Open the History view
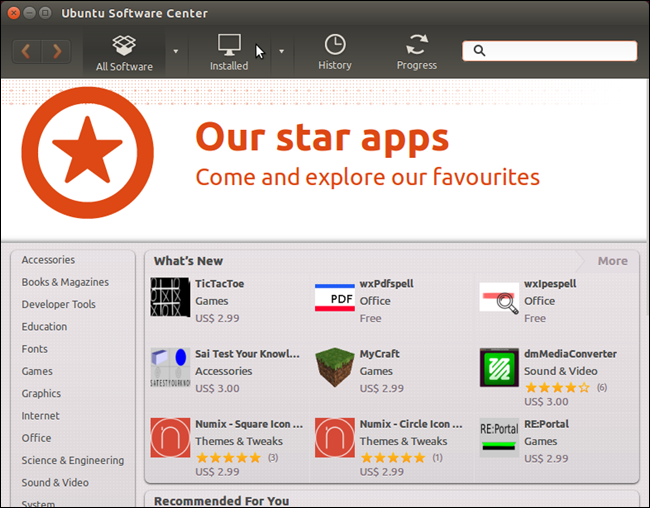The height and width of the screenshot is (508, 650). [x=335, y=53]
